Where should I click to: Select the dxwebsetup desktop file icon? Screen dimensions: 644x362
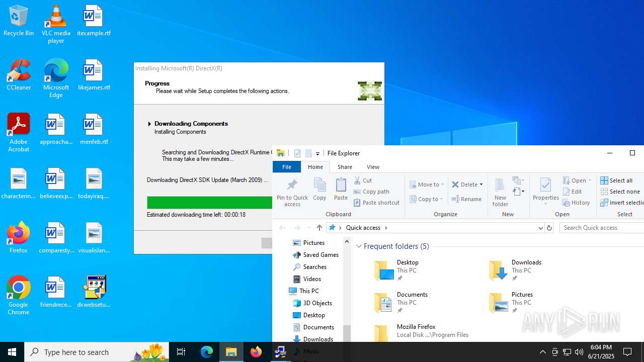[94, 292]
